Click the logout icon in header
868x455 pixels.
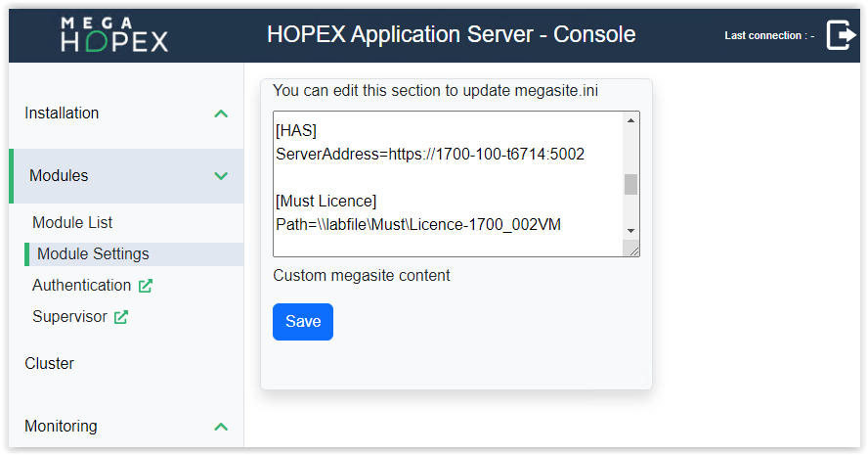(x=840, y=35)
